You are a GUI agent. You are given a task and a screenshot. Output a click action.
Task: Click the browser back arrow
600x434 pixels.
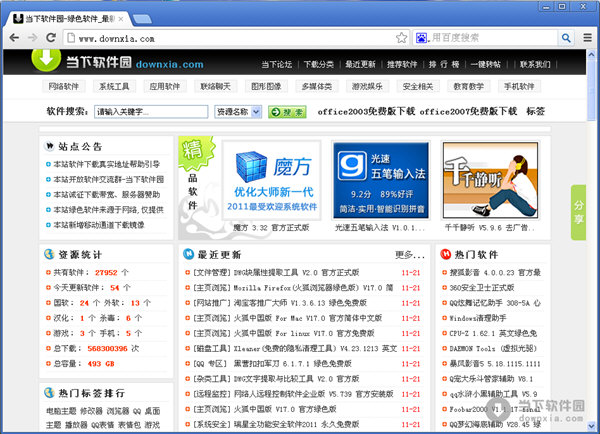tap(14, 38)
